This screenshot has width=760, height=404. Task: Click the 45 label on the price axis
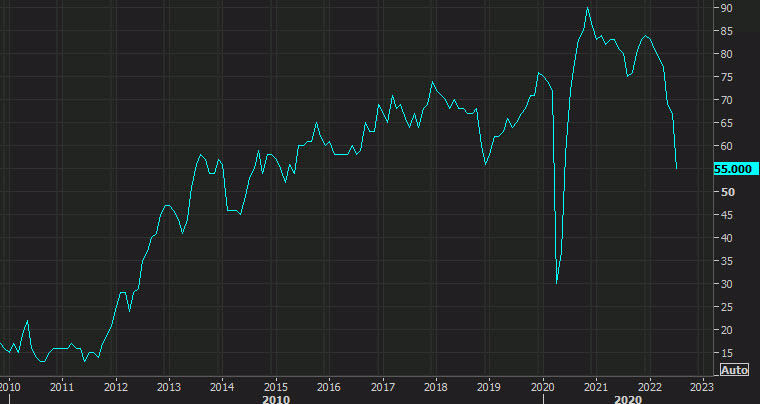point(726,215)
